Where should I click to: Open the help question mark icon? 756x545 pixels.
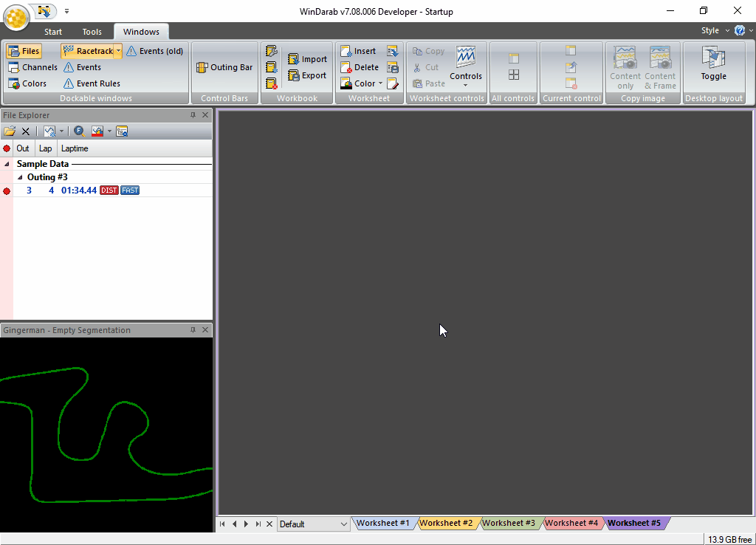739,30
